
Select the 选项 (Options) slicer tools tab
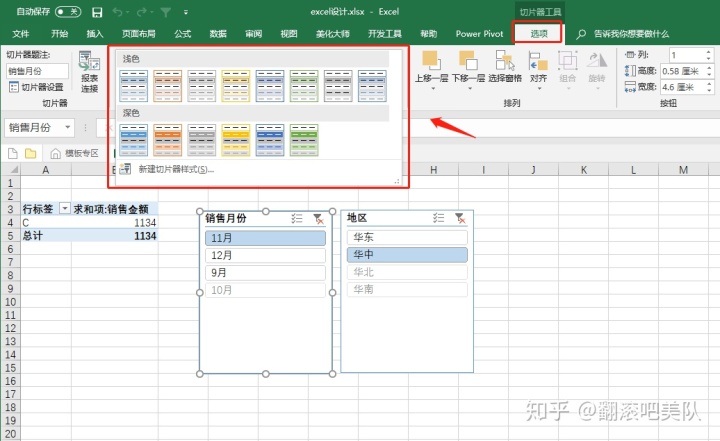pos(539,34)
